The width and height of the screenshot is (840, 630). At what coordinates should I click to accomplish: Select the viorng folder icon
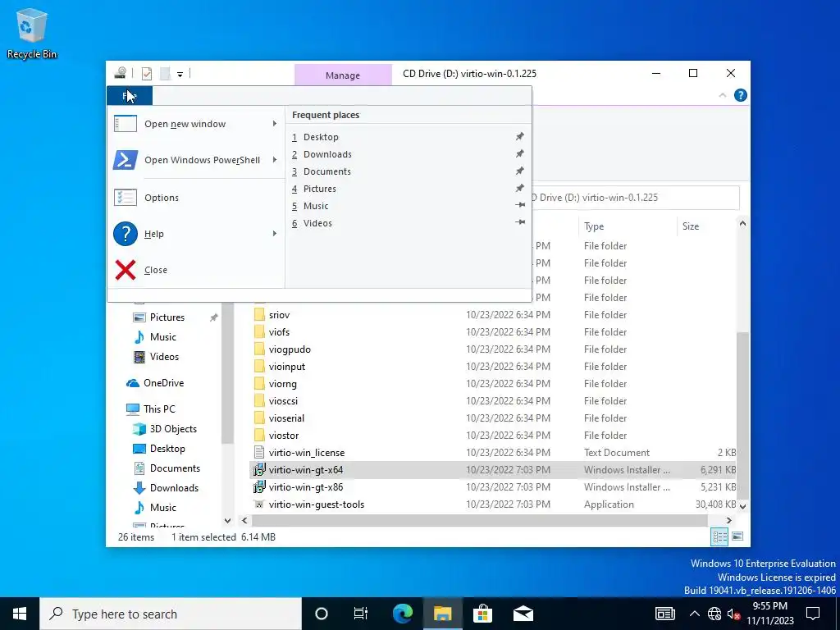(259, 384)
